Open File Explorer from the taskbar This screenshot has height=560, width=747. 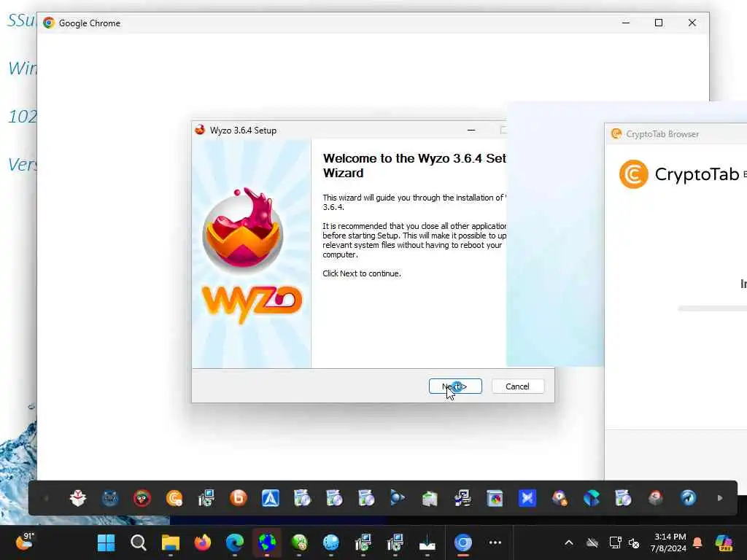(x=171, y=542)
